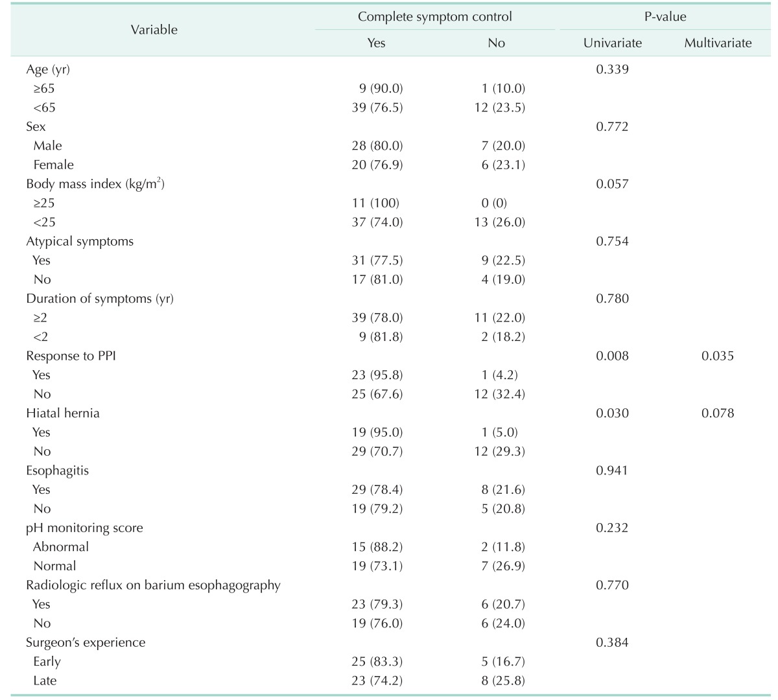The image size is (778, 700).
Task: Select the 0.035 multivariate P-value
Action: (717, 355)
